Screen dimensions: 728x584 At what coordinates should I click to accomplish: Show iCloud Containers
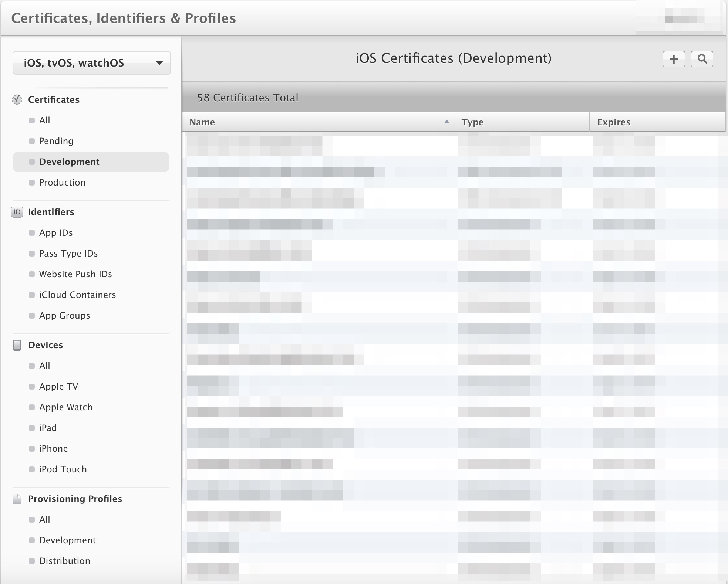(77, 295)
